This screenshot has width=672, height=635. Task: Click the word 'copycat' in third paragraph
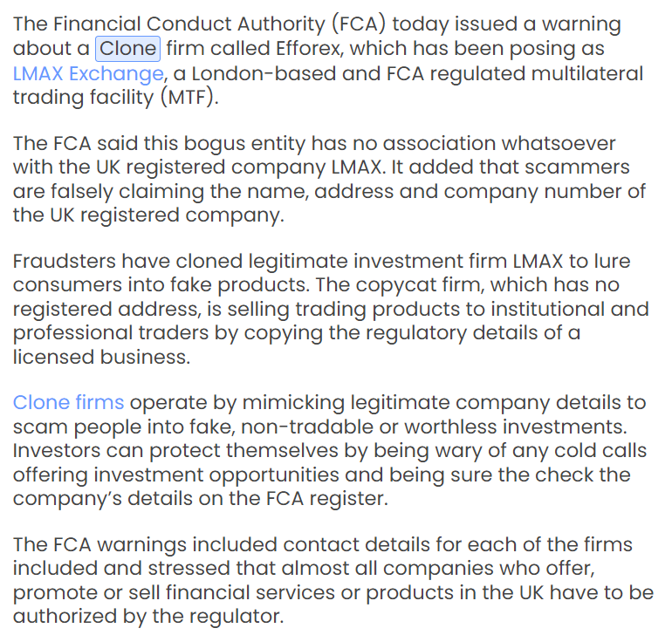click(x=391, y=285)
